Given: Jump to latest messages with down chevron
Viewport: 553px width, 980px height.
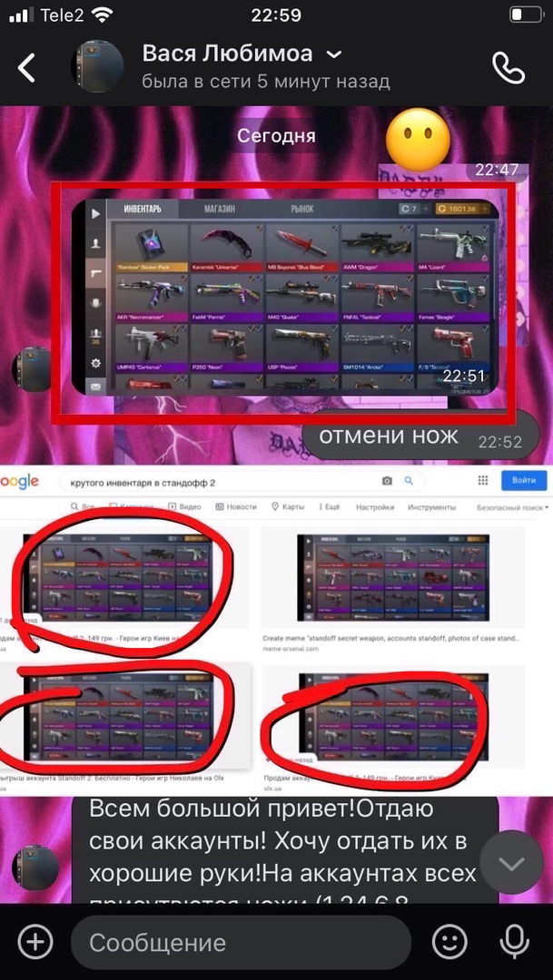Looking at the screenshot, I should coord(511,863).
